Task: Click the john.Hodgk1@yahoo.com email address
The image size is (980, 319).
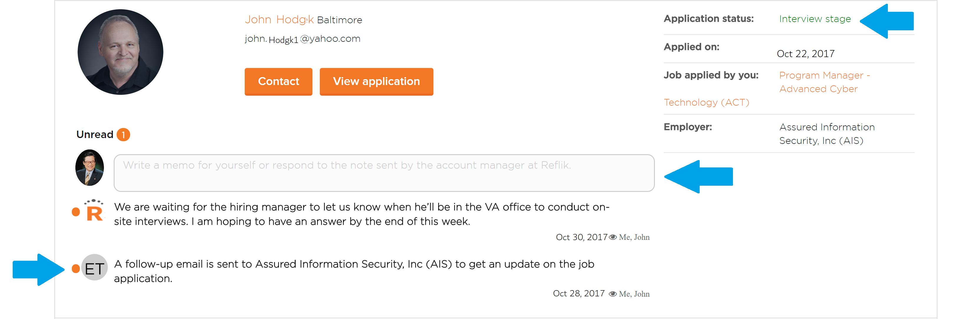Action: [x=302, y=39]
